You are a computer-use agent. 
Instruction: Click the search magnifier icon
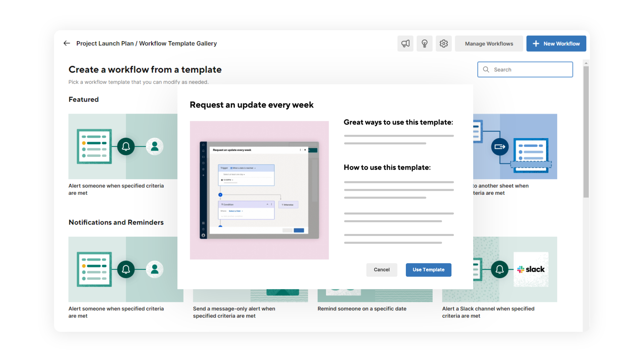pos(486,69)
